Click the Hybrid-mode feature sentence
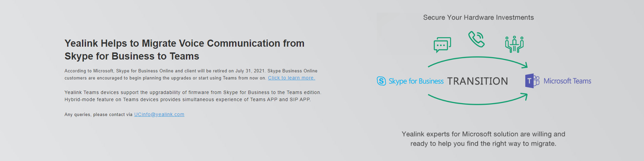 (188, 100)
